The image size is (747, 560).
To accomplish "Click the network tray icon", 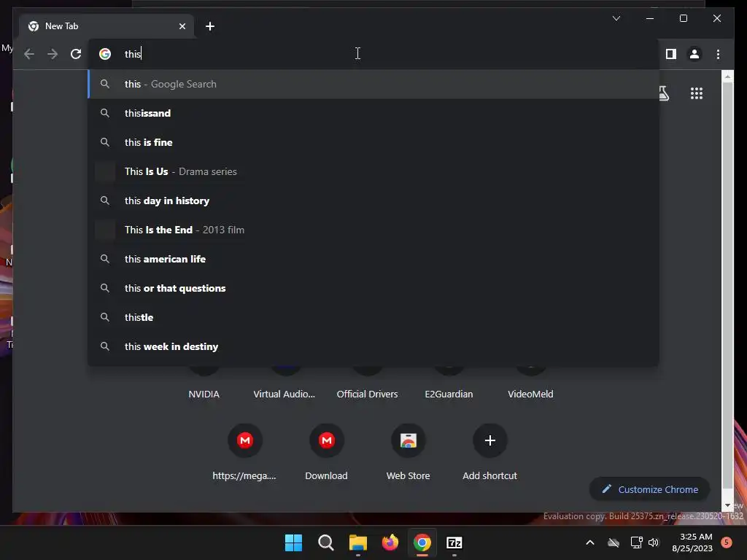I will 636,542.
